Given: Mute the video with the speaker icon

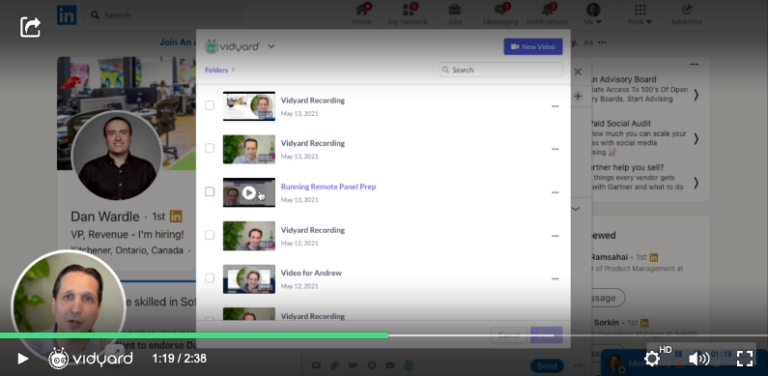Looking at the screenshot, I should pos(699,359).
